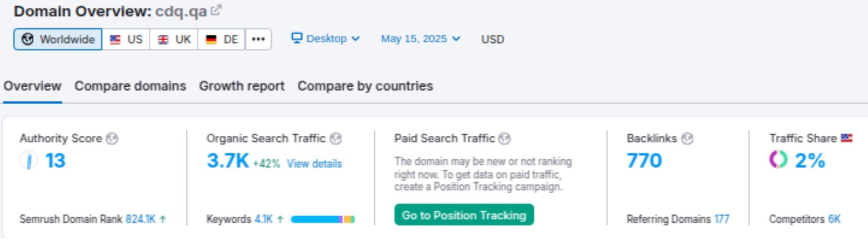Open the Desktop device dropdown

coord(325,39)
